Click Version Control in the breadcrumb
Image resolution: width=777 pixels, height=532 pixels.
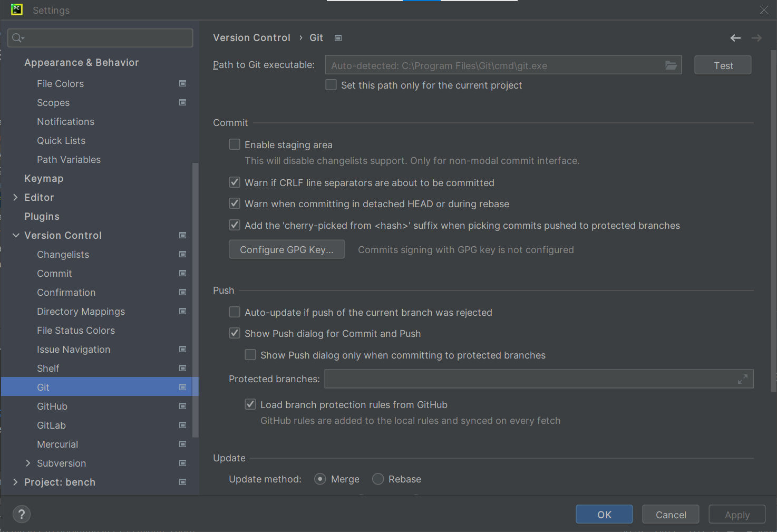[251, 38]
